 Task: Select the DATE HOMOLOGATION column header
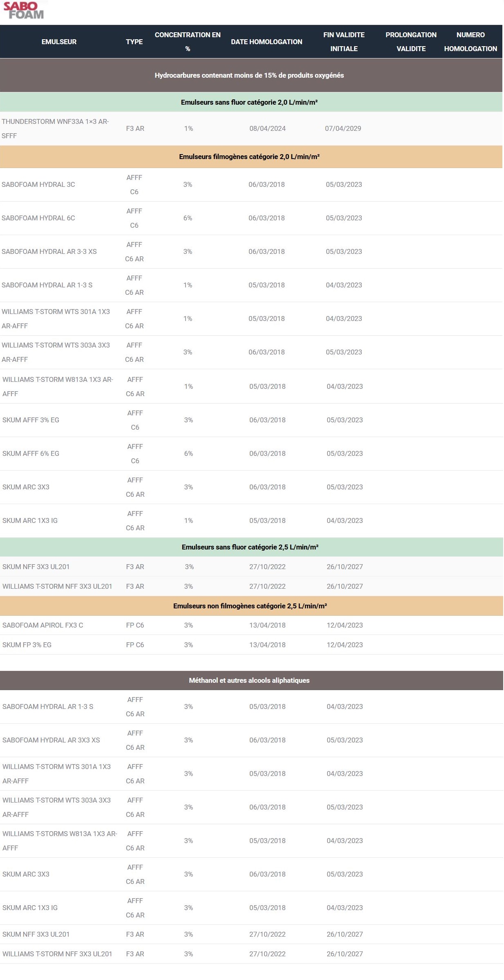(267, 42)
